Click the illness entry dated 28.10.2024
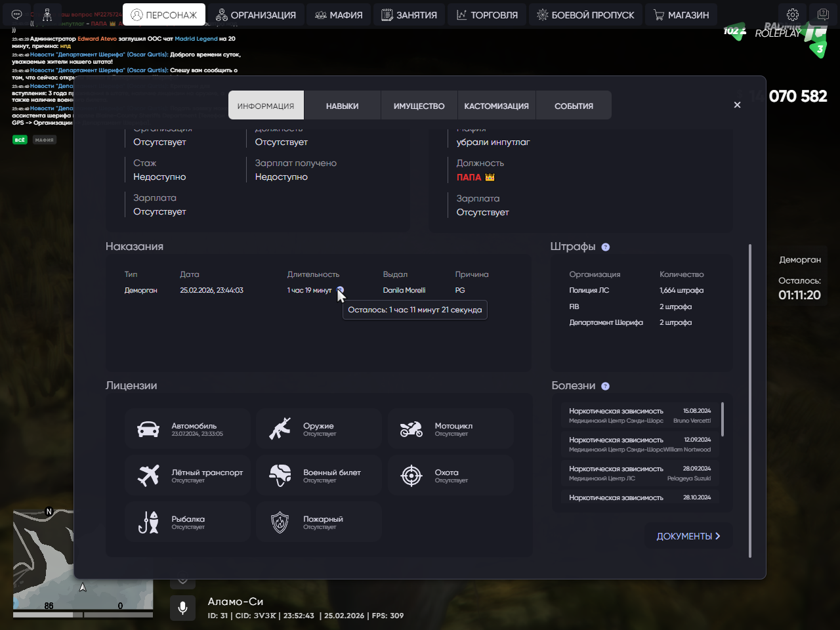The width and height of the screenshot is (840, 630). point(640,497)
